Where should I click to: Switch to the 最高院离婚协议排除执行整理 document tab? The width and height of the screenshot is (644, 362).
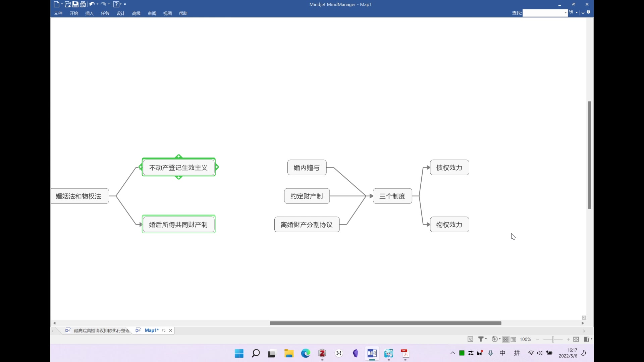(98, 330)
